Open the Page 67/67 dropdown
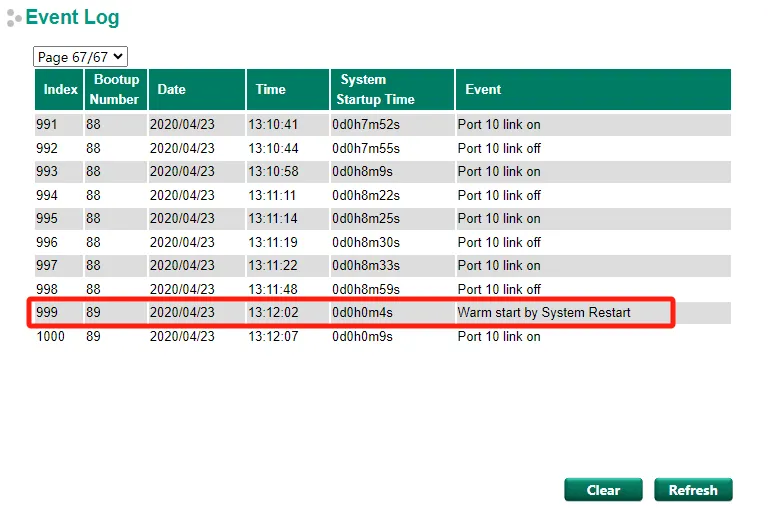The width and height of the screenshot is (768, 522). tap(80, 57)
